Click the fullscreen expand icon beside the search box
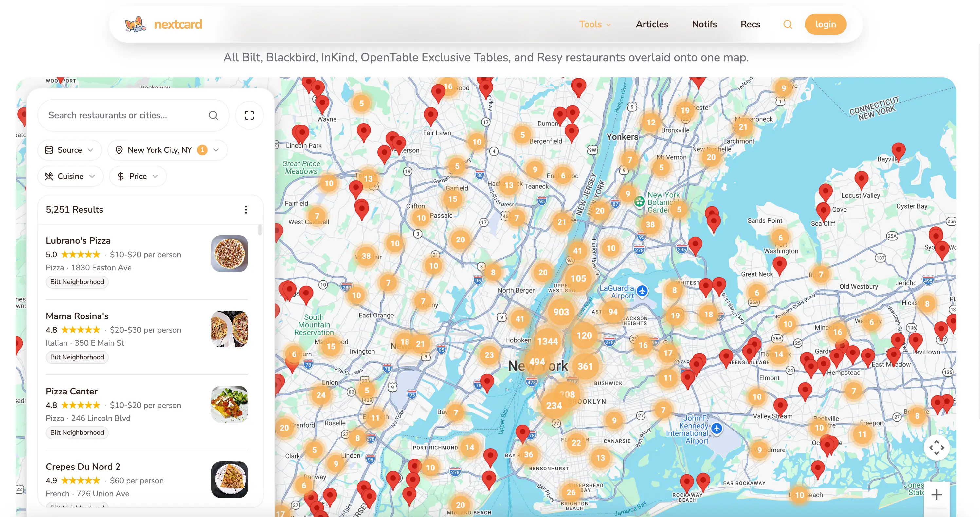The height and width of the screenshot is (517, 980). point(249,115)
